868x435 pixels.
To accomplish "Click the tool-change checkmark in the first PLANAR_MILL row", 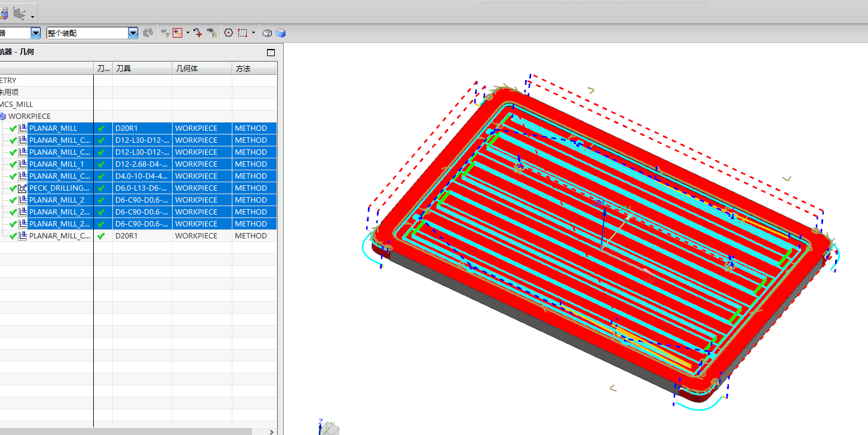I will click(102, 128).
